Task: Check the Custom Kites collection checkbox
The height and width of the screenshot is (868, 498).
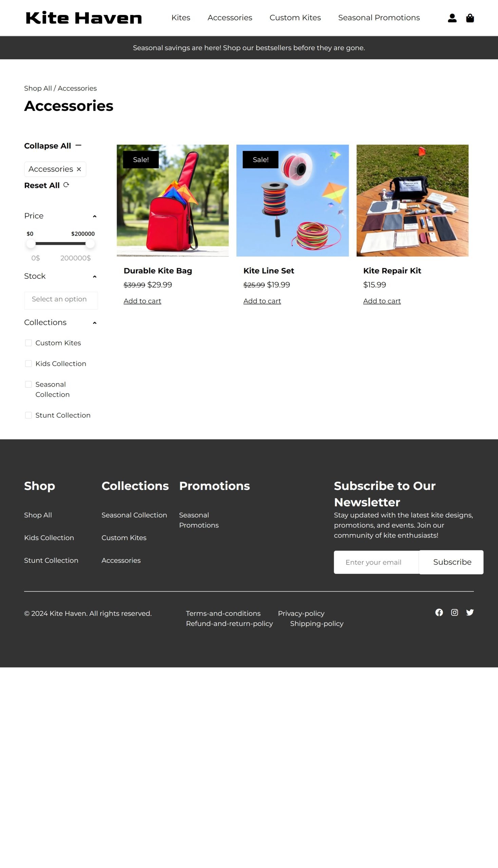Action: 28,343
